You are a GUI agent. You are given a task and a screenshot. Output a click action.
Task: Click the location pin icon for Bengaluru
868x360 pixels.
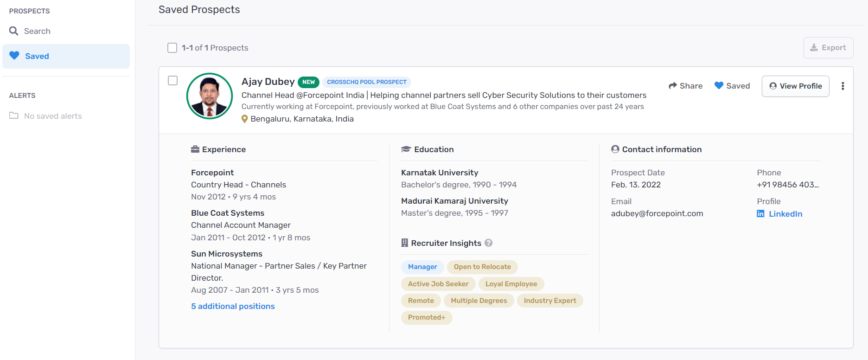click(x=245, y=119)
